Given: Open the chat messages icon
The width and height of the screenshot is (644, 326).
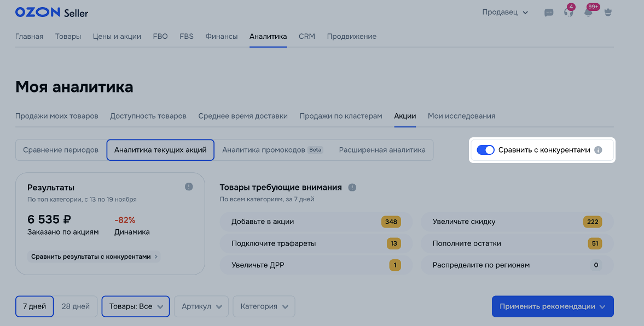Looking at the screenshot, I should (x=549, y=13).
